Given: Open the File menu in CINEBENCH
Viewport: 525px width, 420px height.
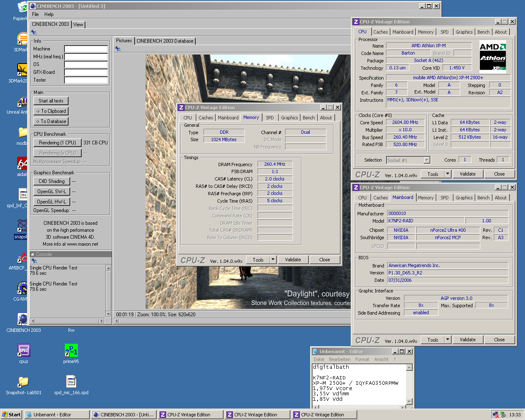Looking at the screenshot, I should click(x=35, y=14).
